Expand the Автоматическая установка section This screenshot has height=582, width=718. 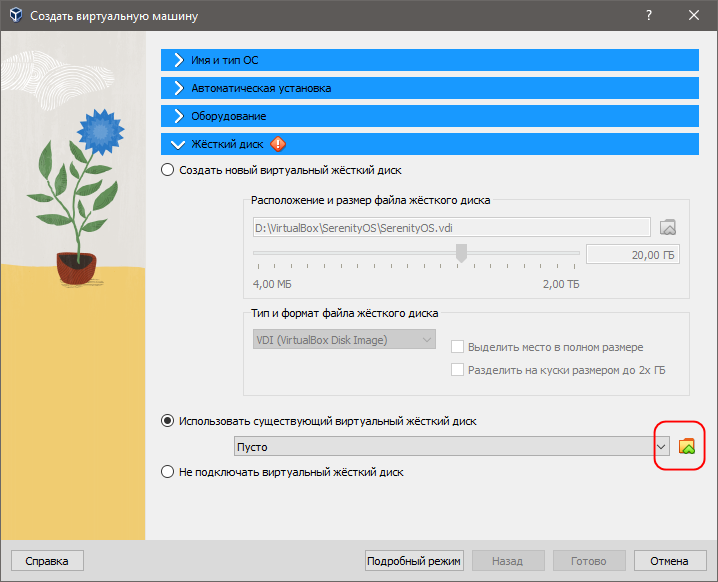[x=430, y=88]
